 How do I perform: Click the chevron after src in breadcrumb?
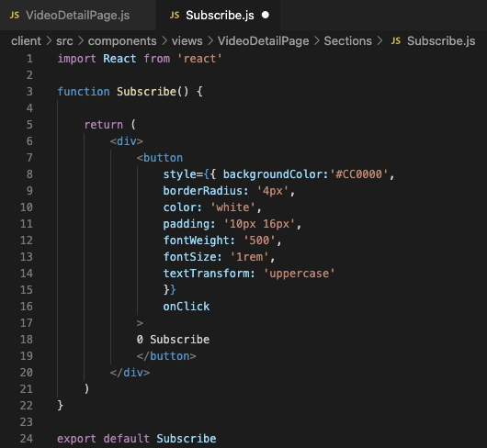tap(81, 41)
